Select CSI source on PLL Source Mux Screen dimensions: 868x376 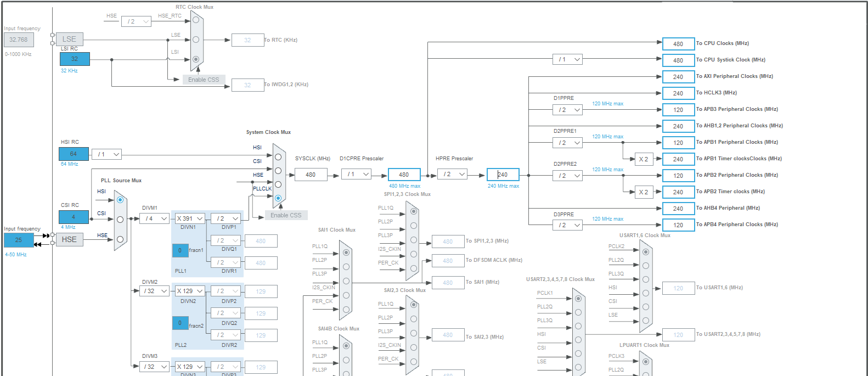point(120,220)
